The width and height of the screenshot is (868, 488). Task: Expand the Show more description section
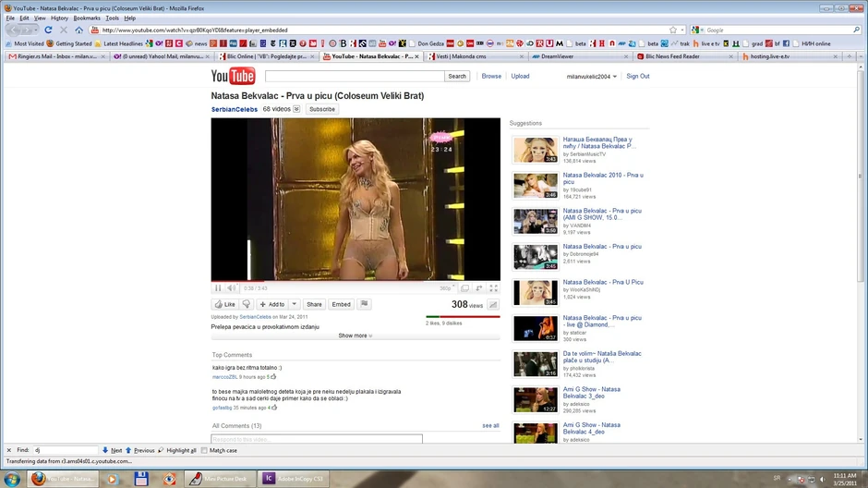tap(356, 335)
